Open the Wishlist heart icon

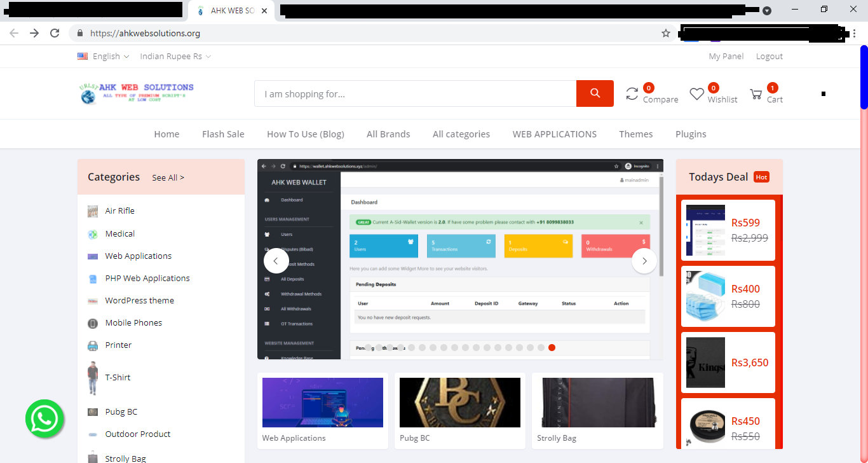695,93
